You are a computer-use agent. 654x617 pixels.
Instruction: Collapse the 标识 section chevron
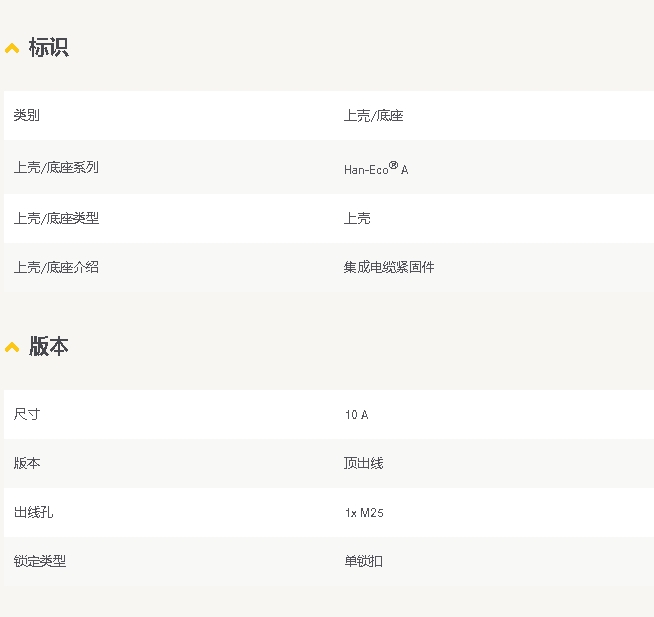click(12, 48)
